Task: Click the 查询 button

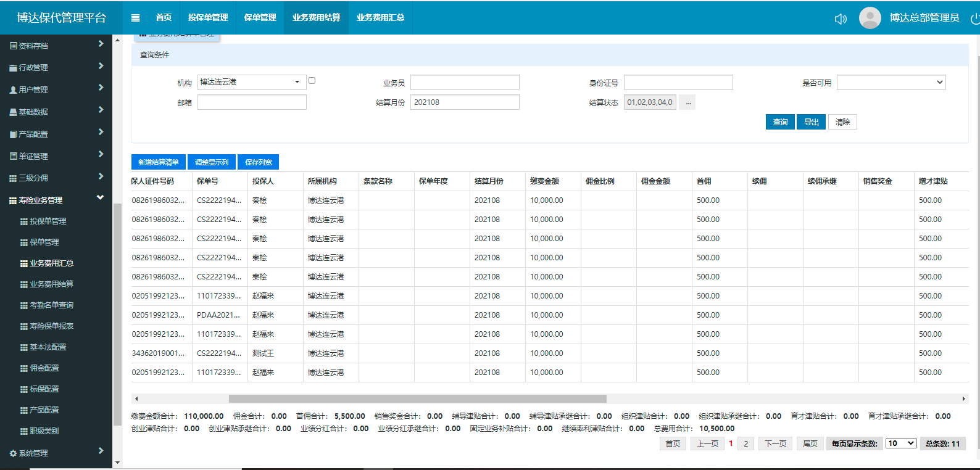Action: pyautogui.click(x=780, y=122)
